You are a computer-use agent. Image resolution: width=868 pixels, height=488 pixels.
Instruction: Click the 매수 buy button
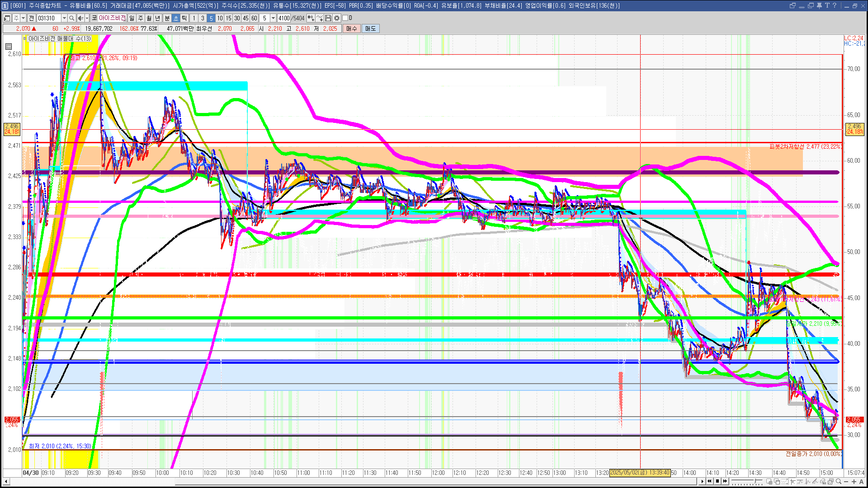pyautogui.click(x=352, y=28)
